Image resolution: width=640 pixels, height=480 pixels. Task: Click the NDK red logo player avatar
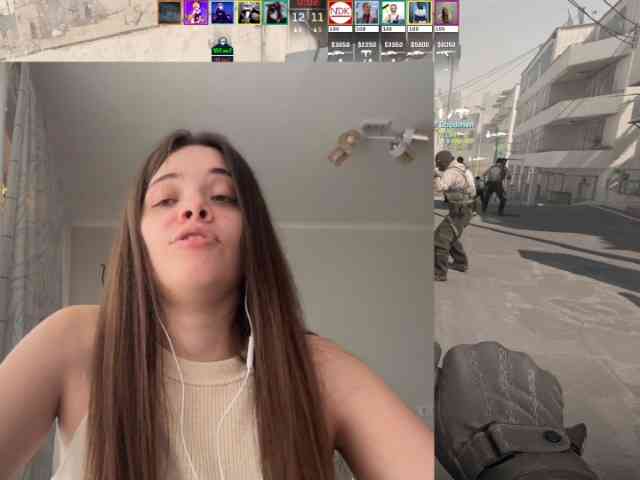(340, 13)
